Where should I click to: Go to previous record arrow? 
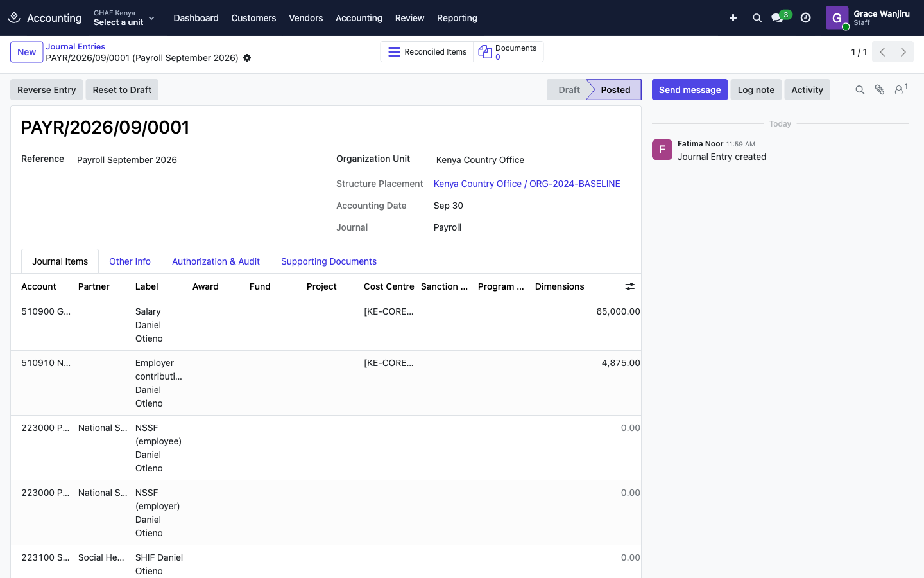coord(882,52)
